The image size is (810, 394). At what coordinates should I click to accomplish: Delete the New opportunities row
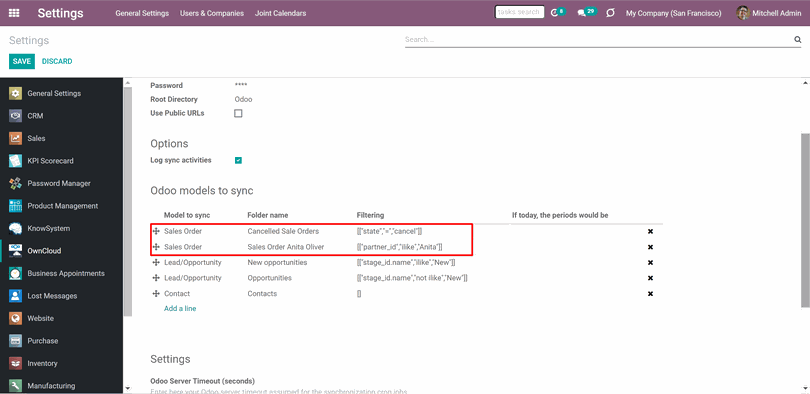[x=650, y=262]
